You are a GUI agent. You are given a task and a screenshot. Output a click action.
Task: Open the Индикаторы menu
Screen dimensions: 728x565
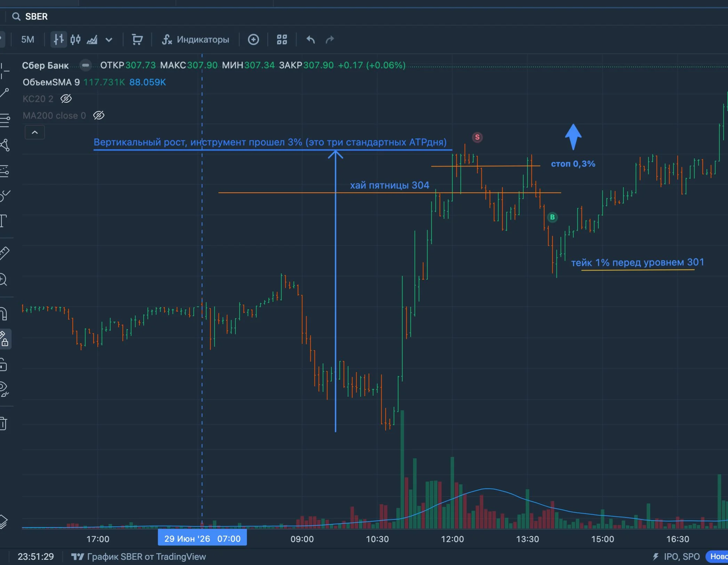click(x=195, y=40)
